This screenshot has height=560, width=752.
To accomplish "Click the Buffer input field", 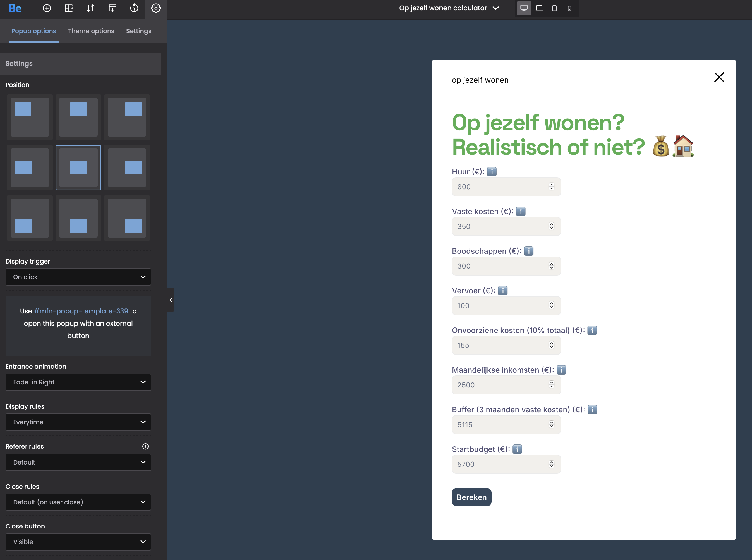I will point(506,425).
